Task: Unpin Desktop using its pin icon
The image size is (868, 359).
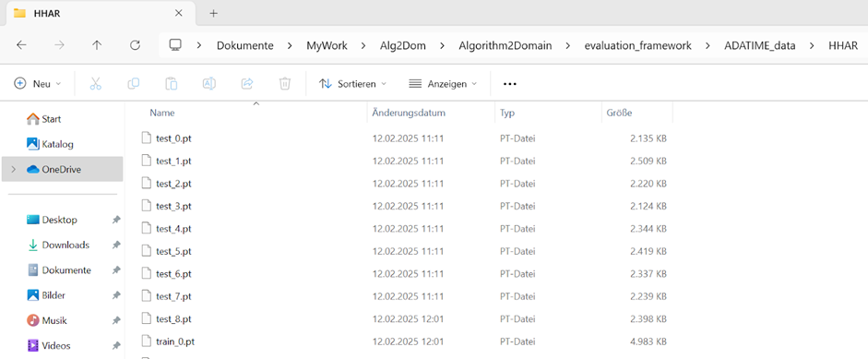Action: (115, 220)
